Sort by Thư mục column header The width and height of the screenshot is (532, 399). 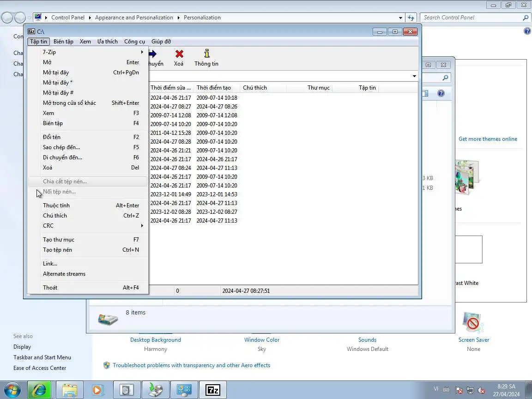click(x=309, y=88)
